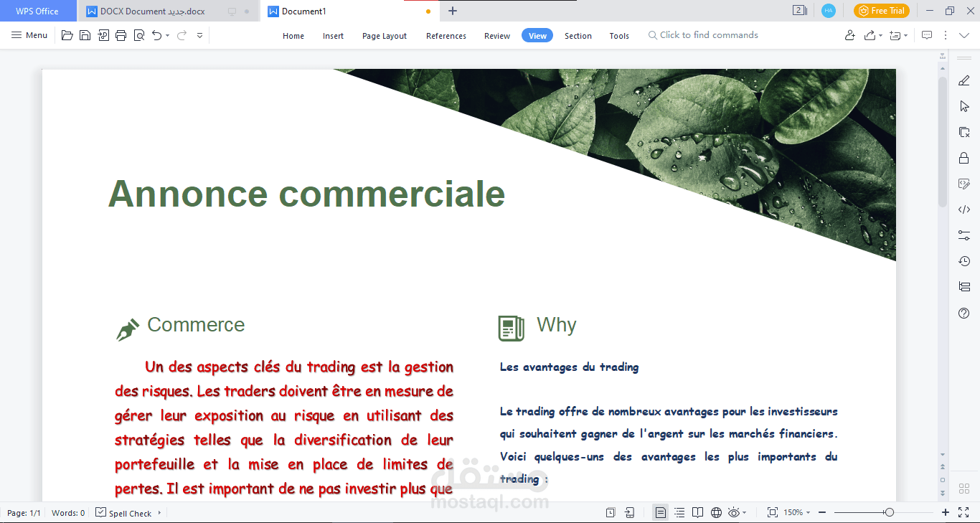
Task: Switch to Outline view in status bar
Action: [679, 512]
